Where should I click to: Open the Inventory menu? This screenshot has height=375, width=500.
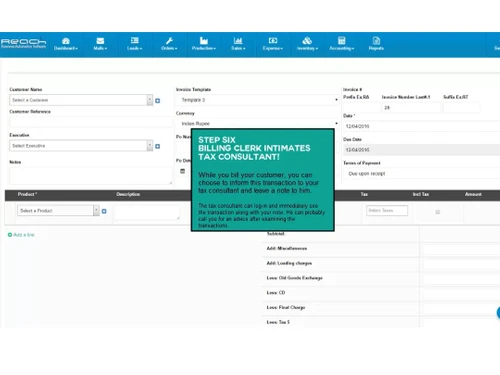[307, 44]
